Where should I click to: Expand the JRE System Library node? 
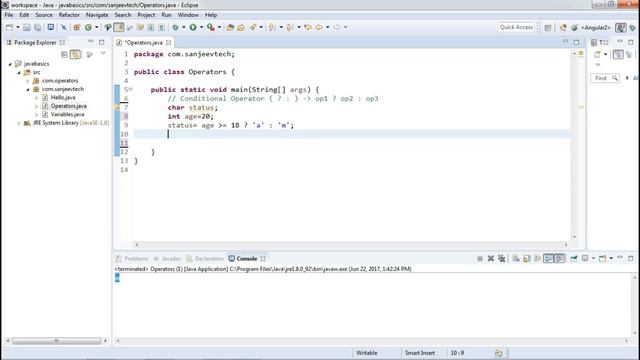(19, 123)
